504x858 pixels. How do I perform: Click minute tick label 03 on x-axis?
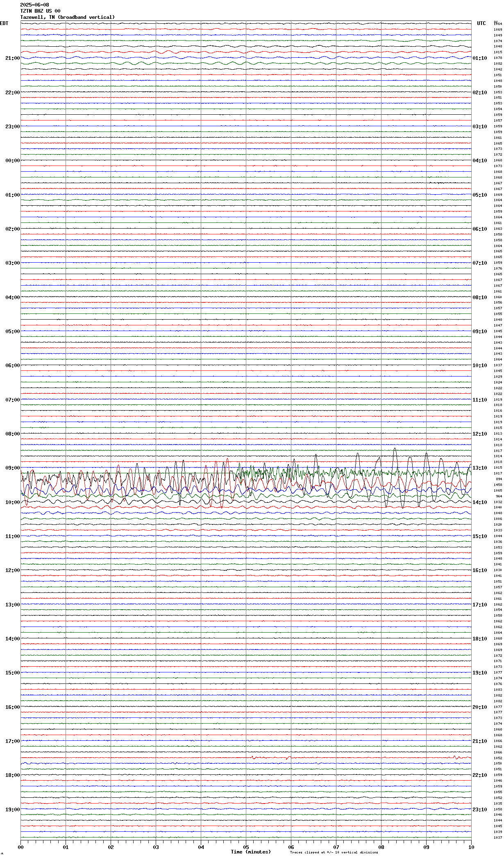click(156, 847)
